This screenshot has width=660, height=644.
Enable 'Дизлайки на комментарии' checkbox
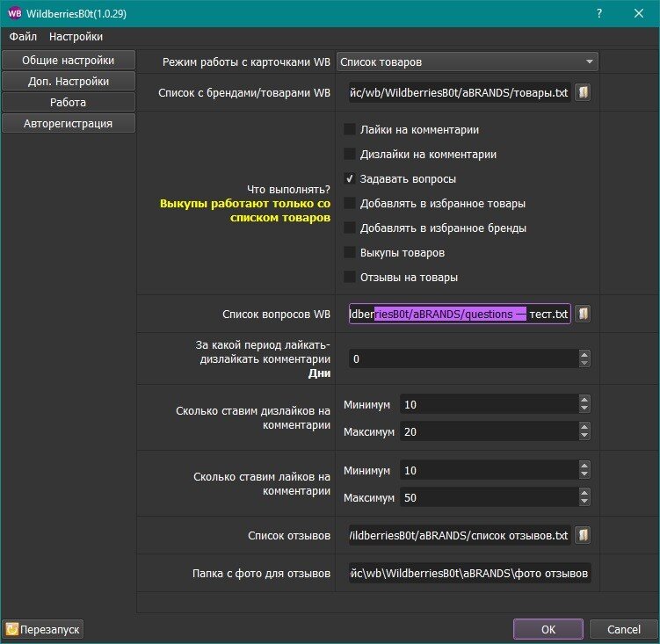pos(350,154)
